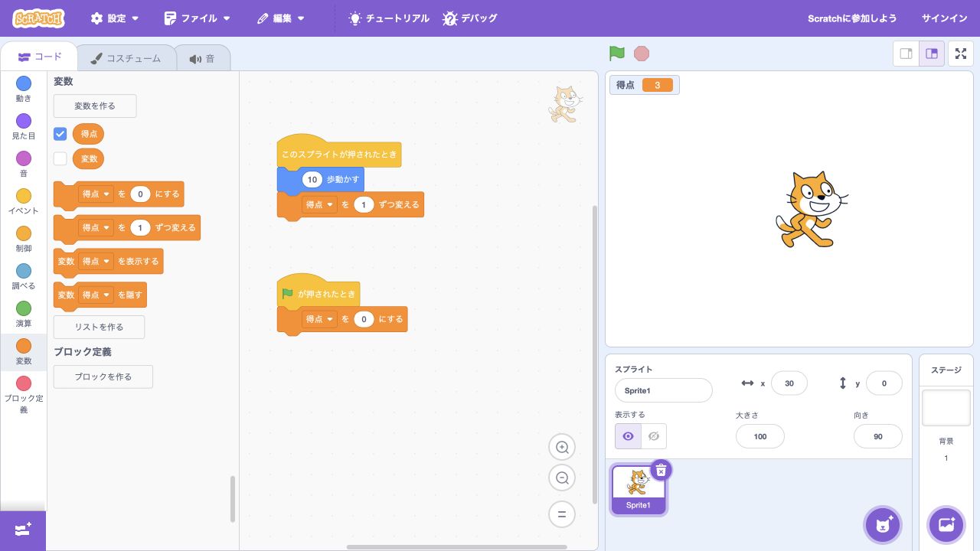The height and width of the screenshot is (551, 980).
Task: Open the 編集 menu
Action: pyautogui.click(x=281, y=18)
